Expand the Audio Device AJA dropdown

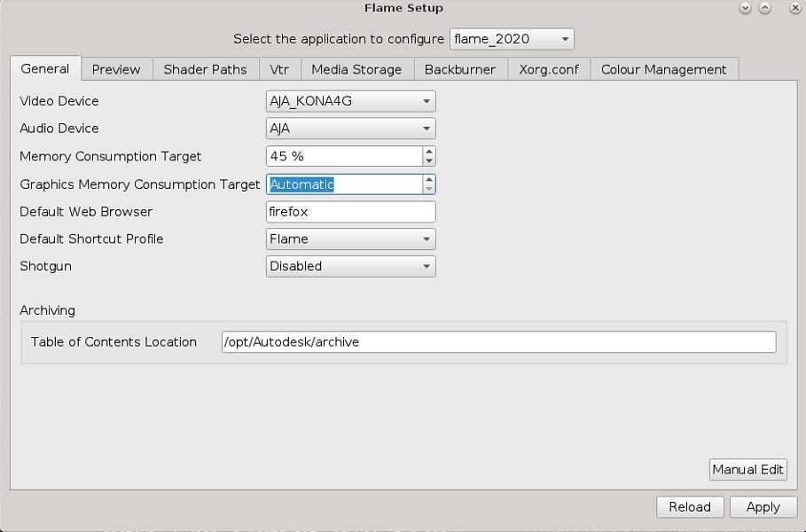point(350,129)
